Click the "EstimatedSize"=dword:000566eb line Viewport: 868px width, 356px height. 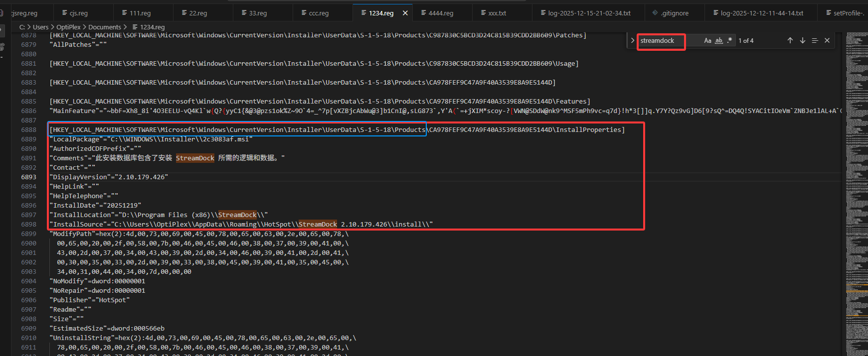click(107, 329)
